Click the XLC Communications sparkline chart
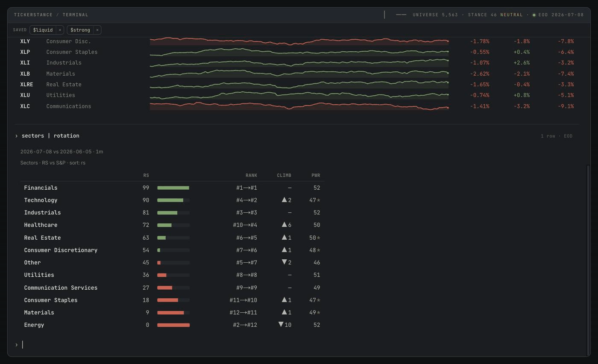Image resolution: width=598 pixels, height=364 pixels. click(299, 106)
